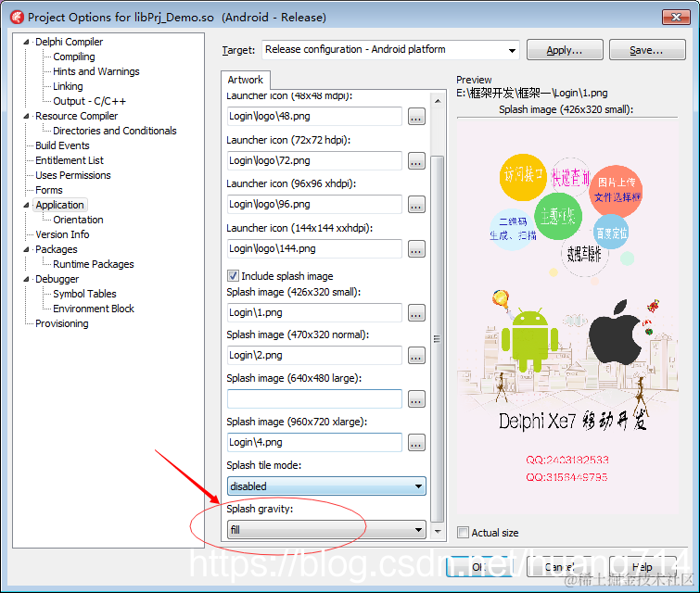The height and width of the screenshot is (593, 700).
Task: Select the Application tree item
Action: click(x=60, y=205)
